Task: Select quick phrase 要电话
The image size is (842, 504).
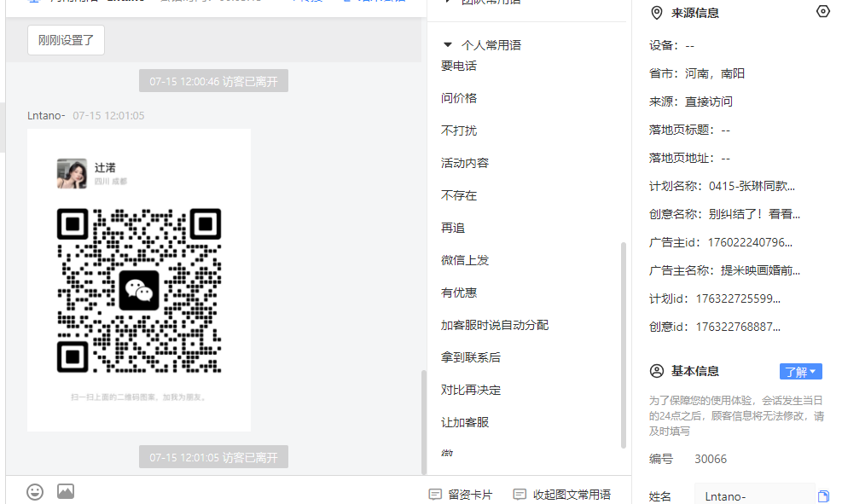Action: tap(459, 66)
